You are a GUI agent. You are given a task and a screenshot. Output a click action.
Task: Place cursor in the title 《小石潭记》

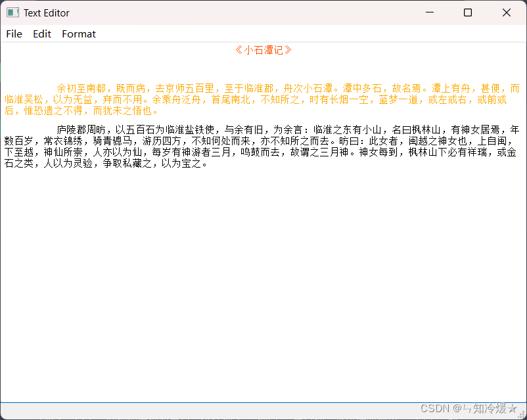263,49
